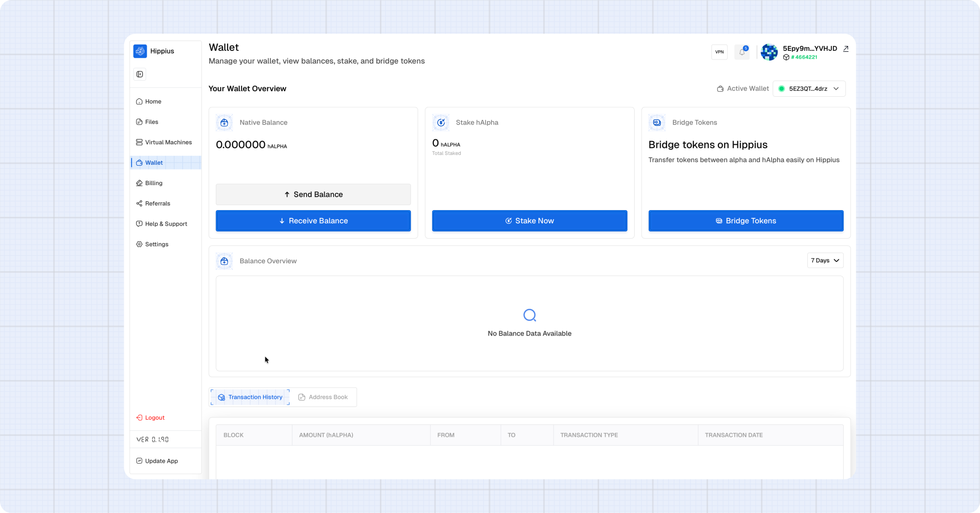Click the Stake Now button

click(529, 220)
